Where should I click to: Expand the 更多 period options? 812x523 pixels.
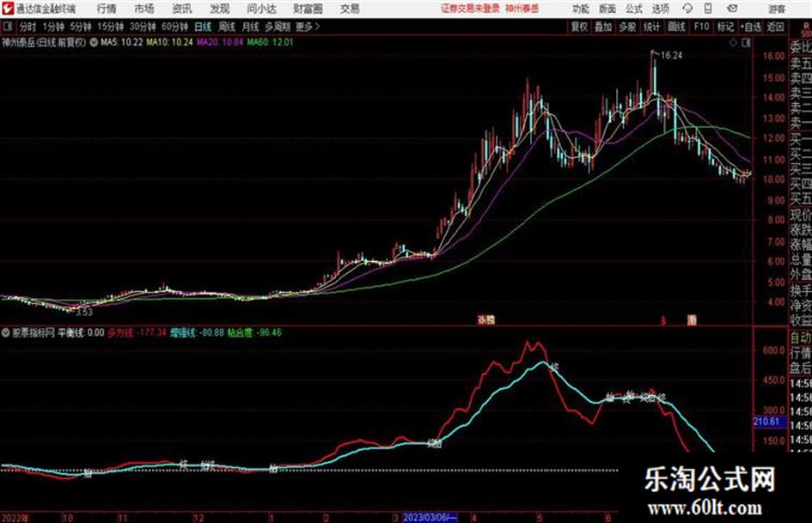308,27
